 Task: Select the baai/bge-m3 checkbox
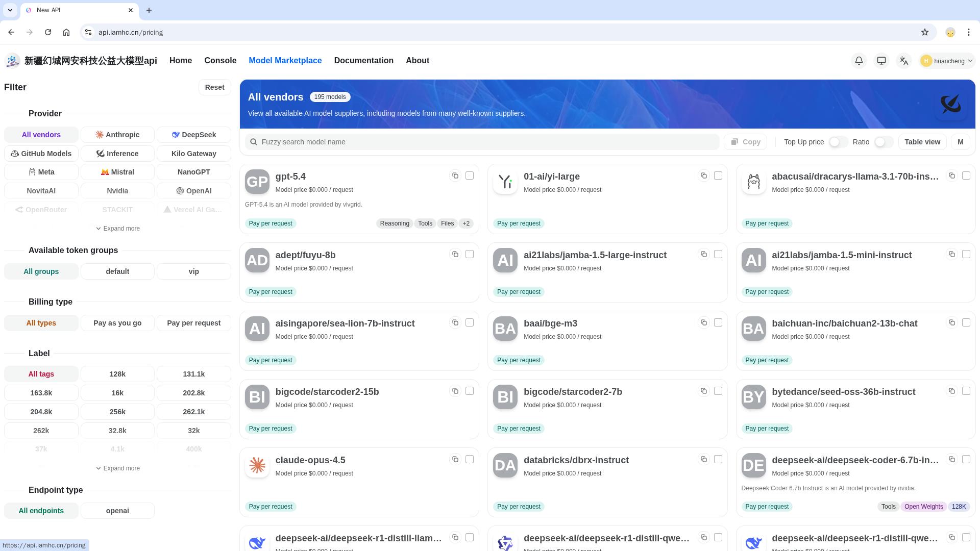point(718,322)
